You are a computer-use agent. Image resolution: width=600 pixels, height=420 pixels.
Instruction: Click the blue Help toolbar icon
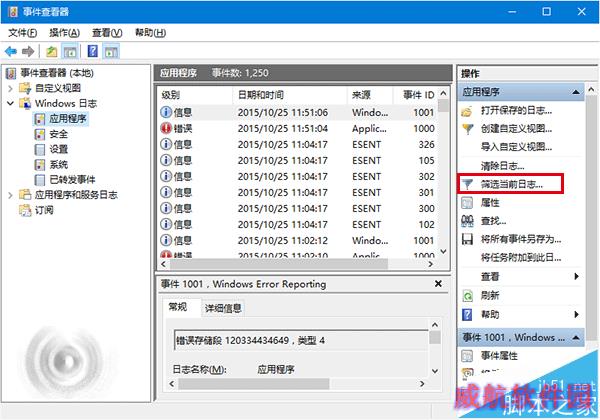(93, 51)
